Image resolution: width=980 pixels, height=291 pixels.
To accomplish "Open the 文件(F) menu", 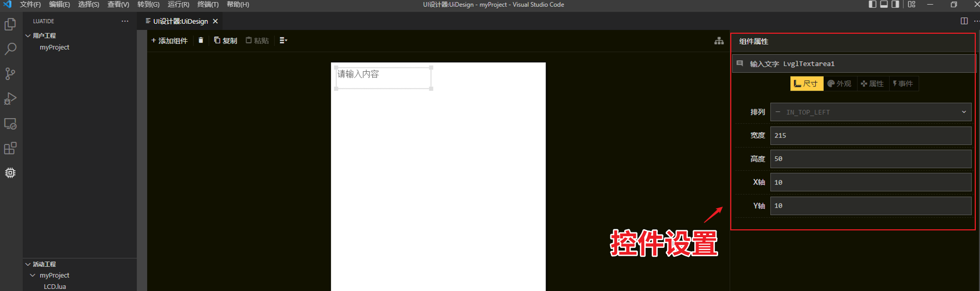I will [30, 4].
